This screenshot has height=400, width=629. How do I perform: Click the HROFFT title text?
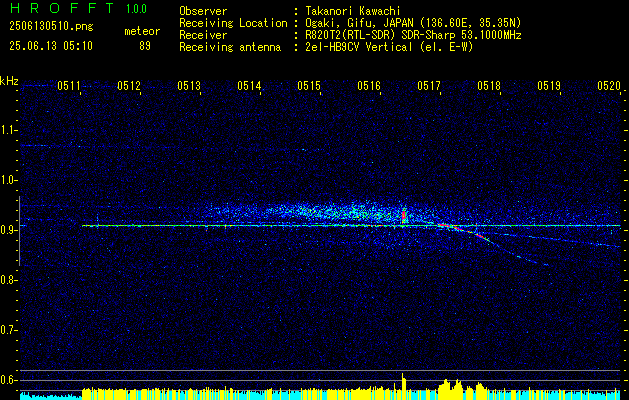pos(62,8)
